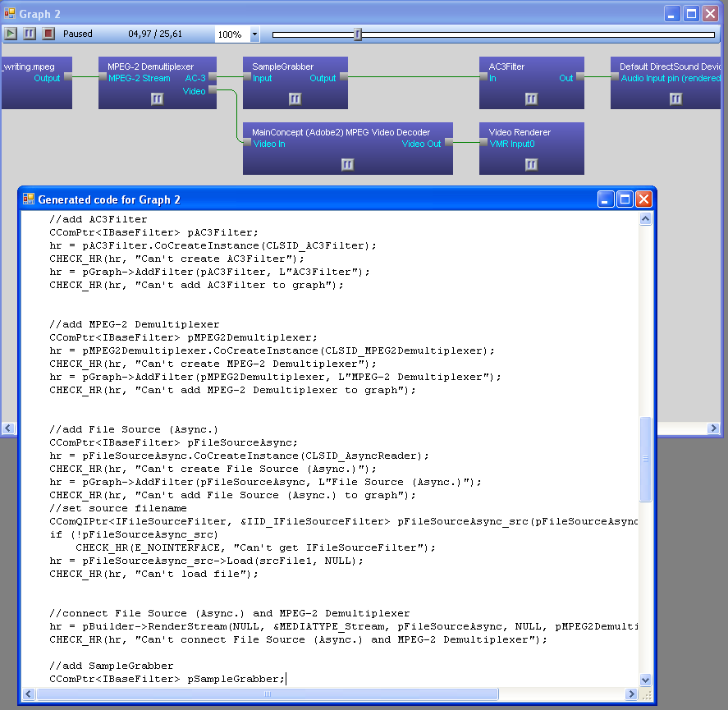Click the pBuilder->RenderStream code line
Screen dimensions: 728x710
[344, 626]
